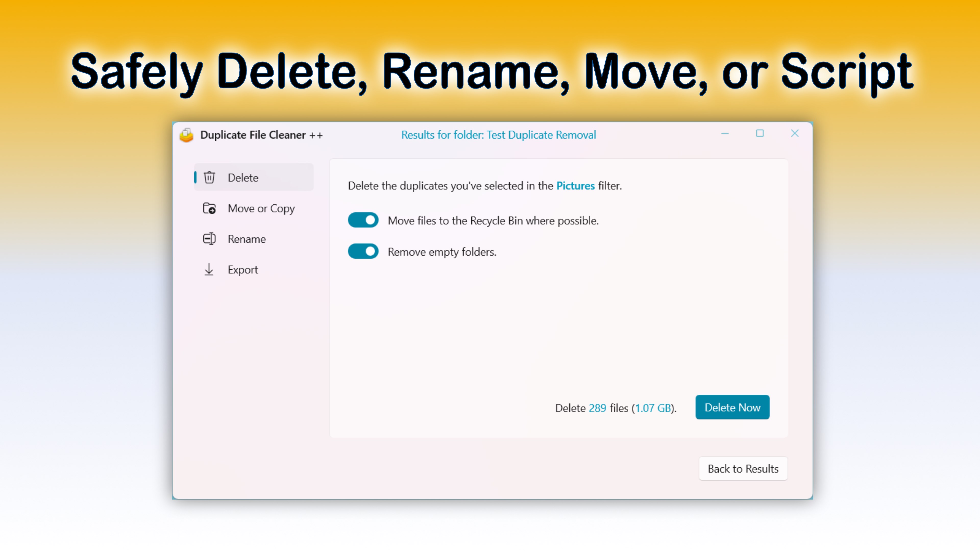The height and width of the screenshot is (551, 980).
Task: Click the Export download arrow icon
Action: tap(209, 270)
